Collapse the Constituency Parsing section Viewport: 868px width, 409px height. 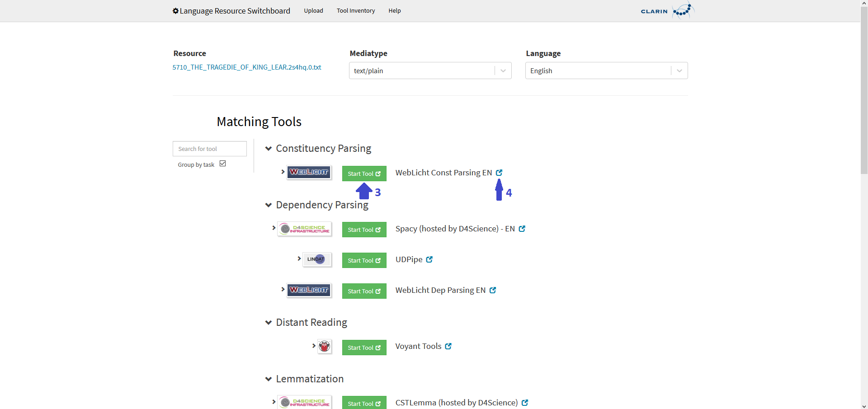[268, 148]
